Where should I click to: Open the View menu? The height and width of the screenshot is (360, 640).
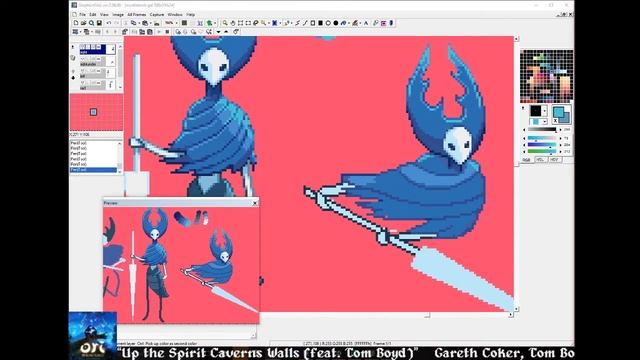coord(104,14)
